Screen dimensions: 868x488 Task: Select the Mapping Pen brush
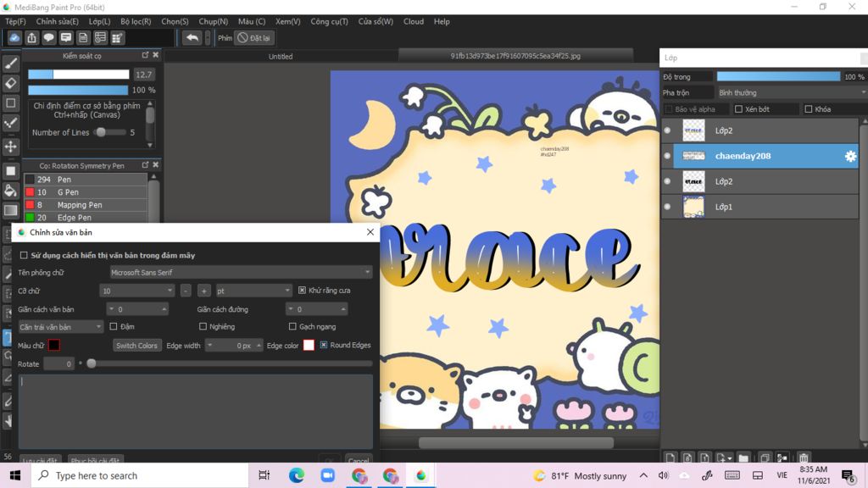pos(86,205)
